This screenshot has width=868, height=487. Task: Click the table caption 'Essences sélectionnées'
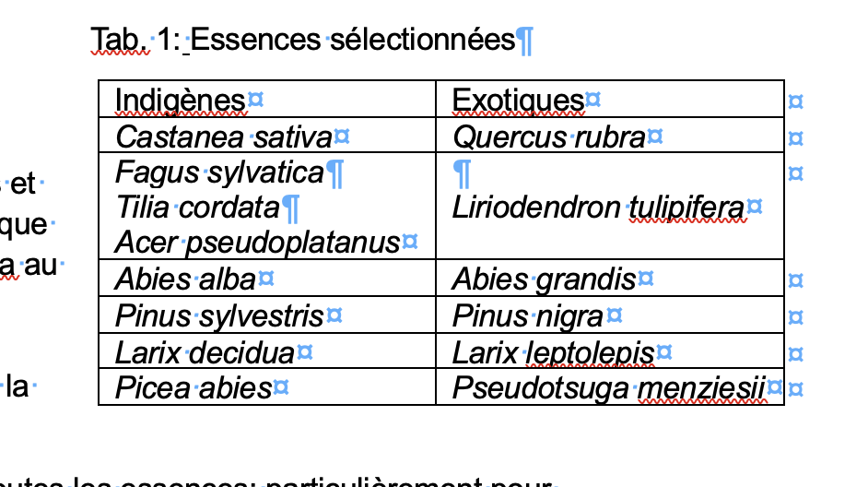[x=353, y=40]
